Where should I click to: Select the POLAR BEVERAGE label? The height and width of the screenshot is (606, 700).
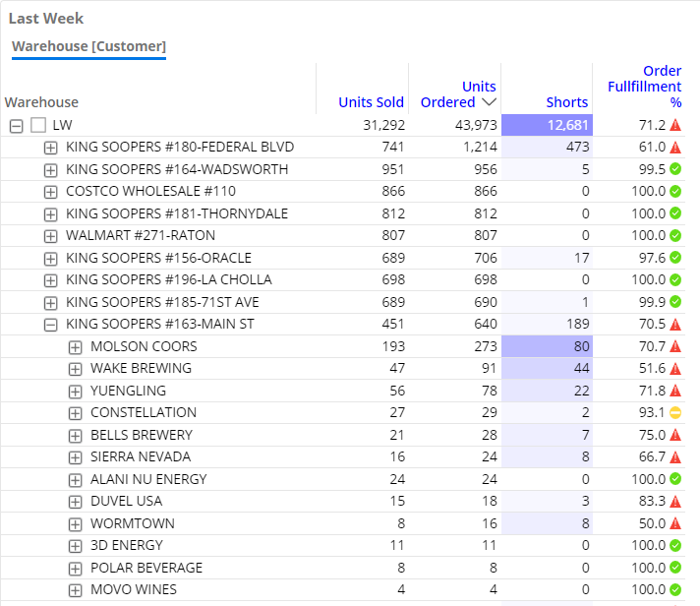point(146,568)
